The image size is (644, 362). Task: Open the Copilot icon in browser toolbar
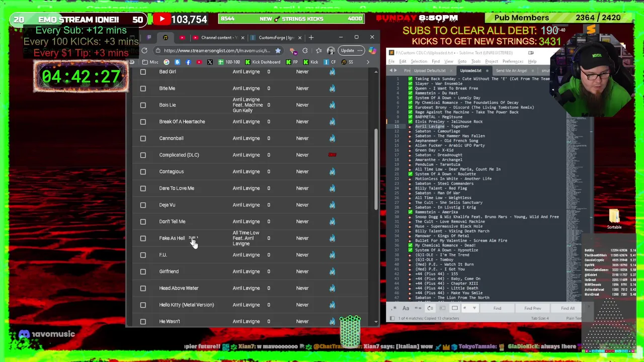pyautogui.click(x=372, y=50)
